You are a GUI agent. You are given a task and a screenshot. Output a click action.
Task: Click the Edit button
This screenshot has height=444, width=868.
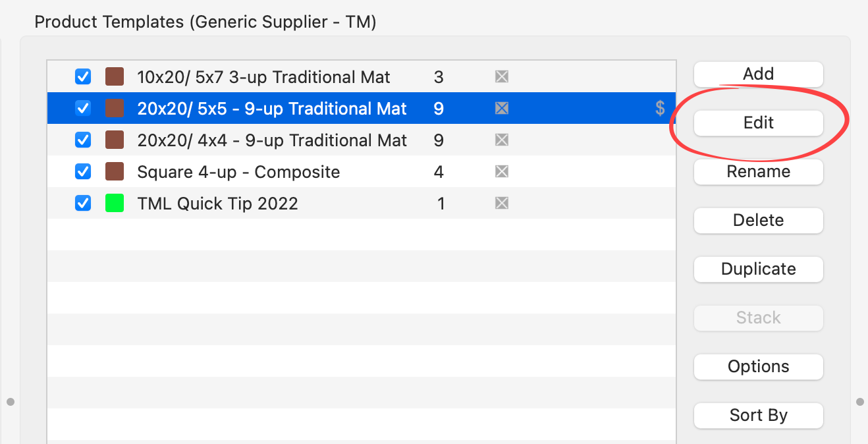coord(758,123)
